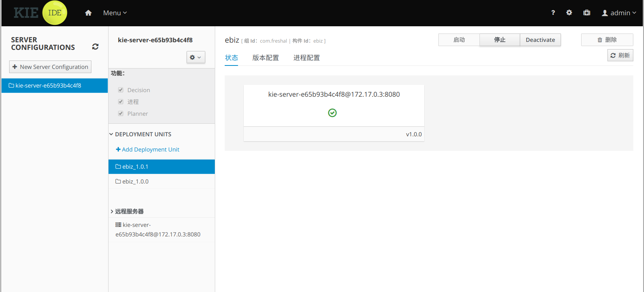Open the Menu dropdown

point(115,13)
